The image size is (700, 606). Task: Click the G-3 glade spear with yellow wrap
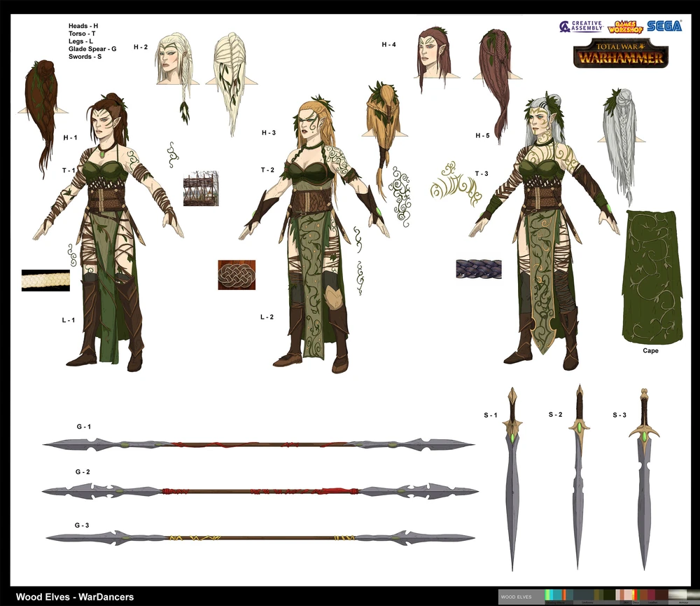point(260,537)
